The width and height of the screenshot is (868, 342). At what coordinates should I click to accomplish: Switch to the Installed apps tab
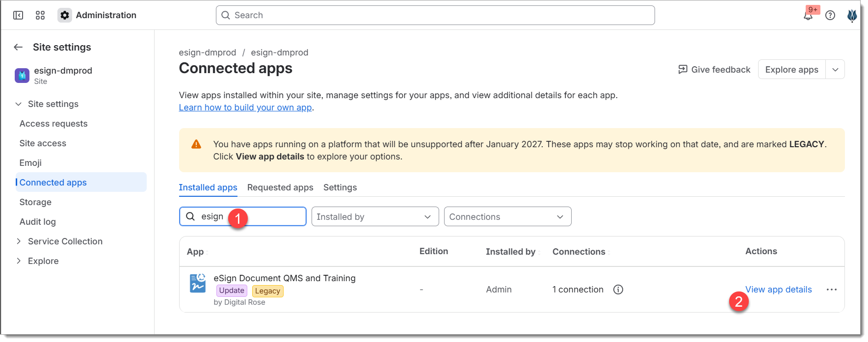[x=208, y=187]
